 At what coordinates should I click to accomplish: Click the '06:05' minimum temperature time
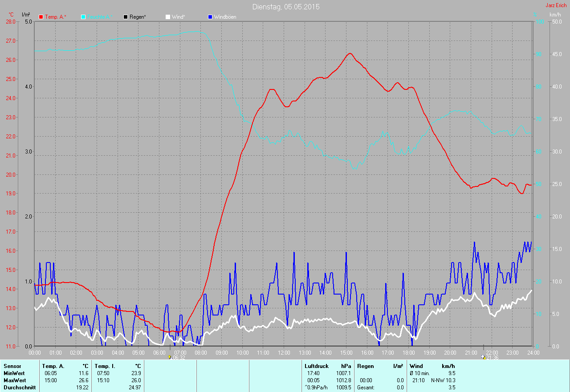pyautogui.click(x=50, y=373)
